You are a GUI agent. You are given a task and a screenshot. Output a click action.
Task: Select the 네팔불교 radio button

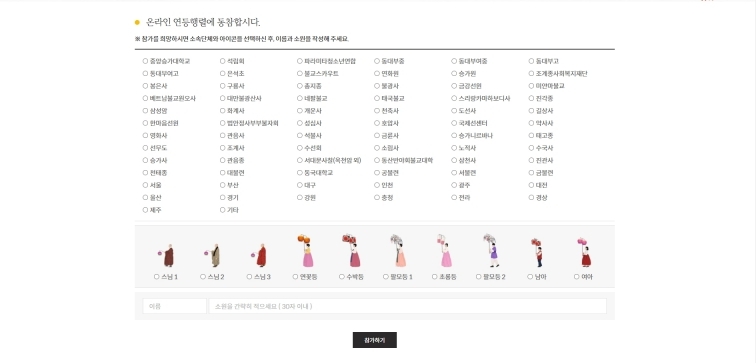pos(300,98)
